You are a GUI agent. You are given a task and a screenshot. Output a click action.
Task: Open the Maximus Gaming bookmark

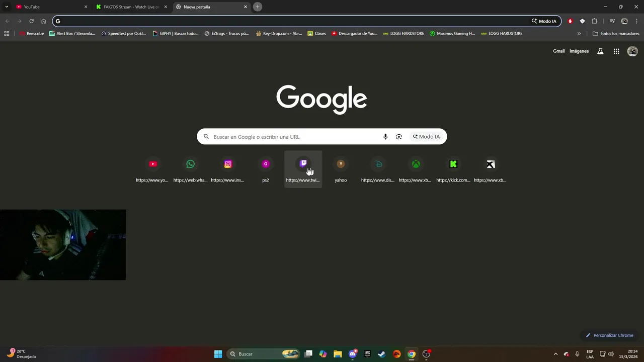[x=452, y=34]
